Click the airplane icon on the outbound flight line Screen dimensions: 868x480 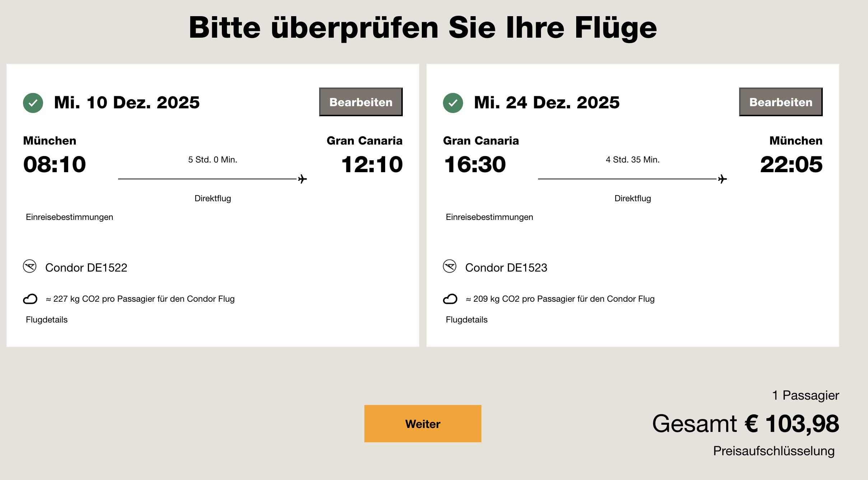click(302, 179)
